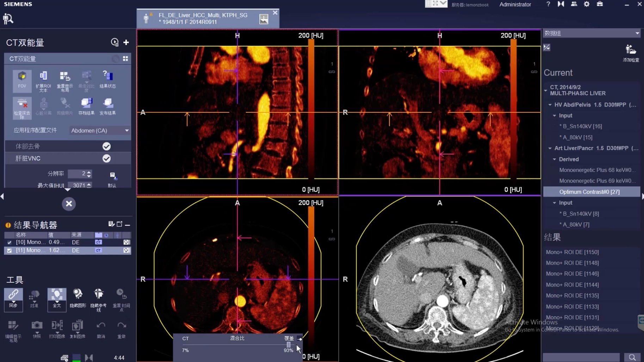
Task: Collapse the Input node under HV Abd/Pelvis
Action: 555,116
